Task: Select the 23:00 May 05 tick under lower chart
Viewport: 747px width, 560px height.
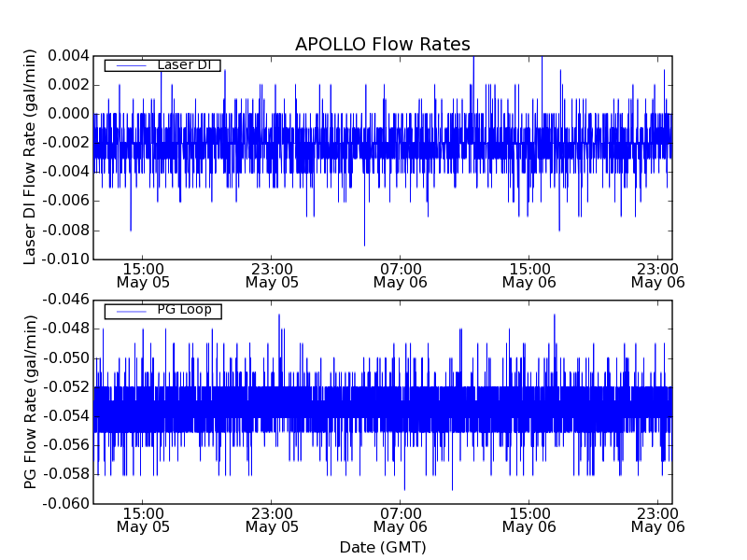Action: click(x=272, y=519)
